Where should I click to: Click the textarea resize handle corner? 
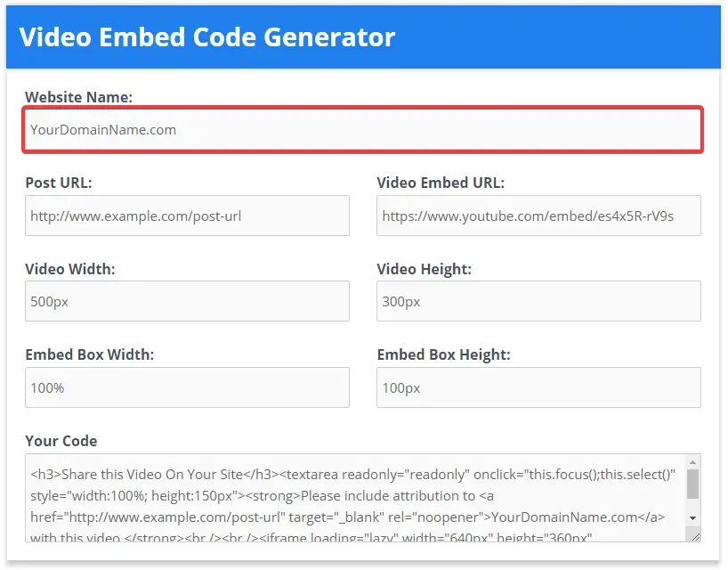point(695,536)
